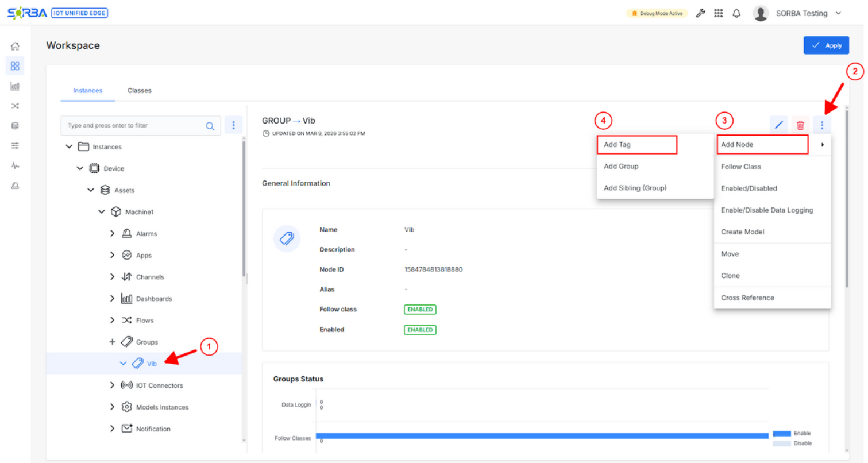Open the apps grid icon in header
The height and width of the screenshot is (463, 868).
coord(718,13)
